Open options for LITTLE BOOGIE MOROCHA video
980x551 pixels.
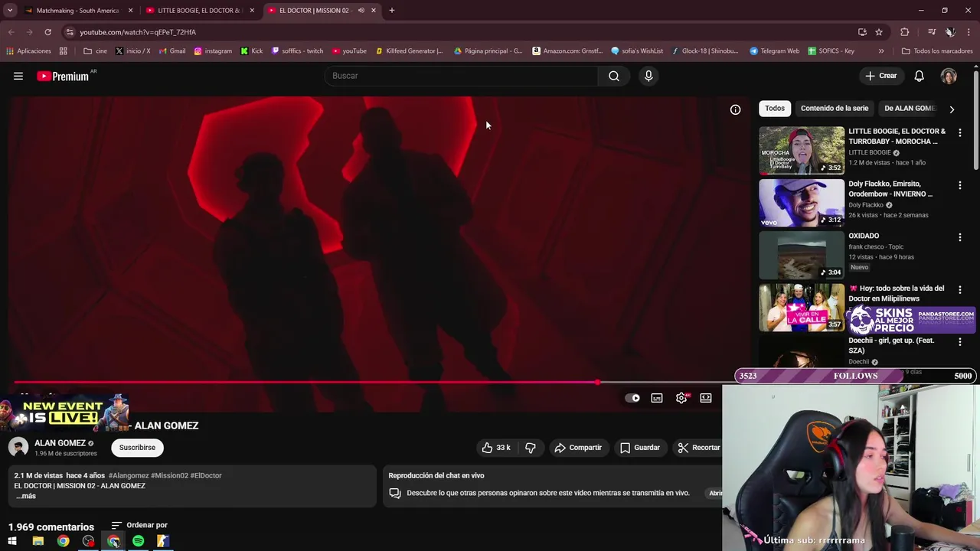tap(959, 132)
